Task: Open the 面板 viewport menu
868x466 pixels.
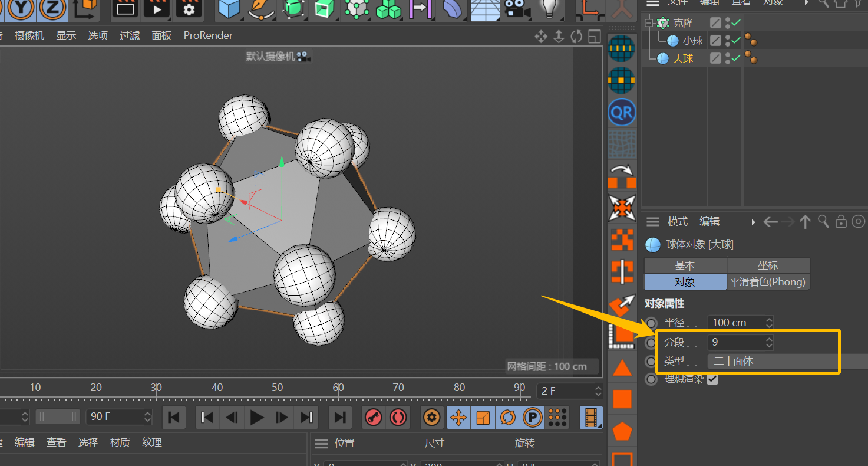Action: pyautogui.click(x=161, y=35)
